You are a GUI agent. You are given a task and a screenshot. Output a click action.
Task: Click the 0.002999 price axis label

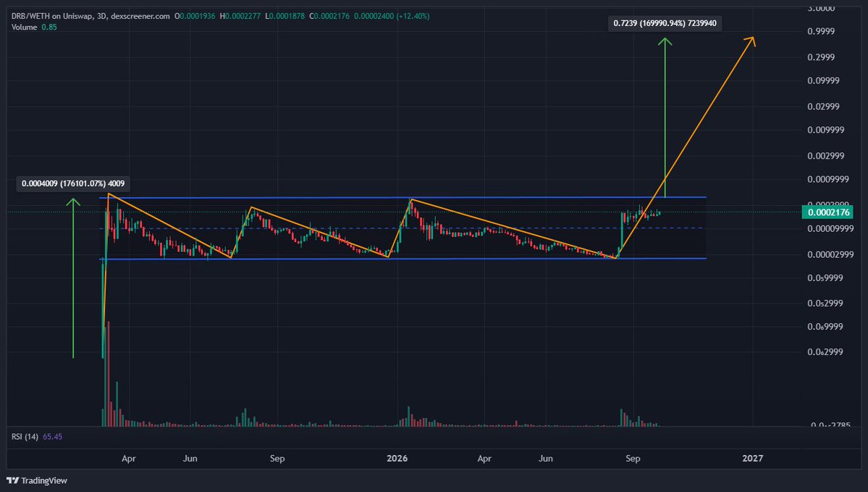pos(826,156)
